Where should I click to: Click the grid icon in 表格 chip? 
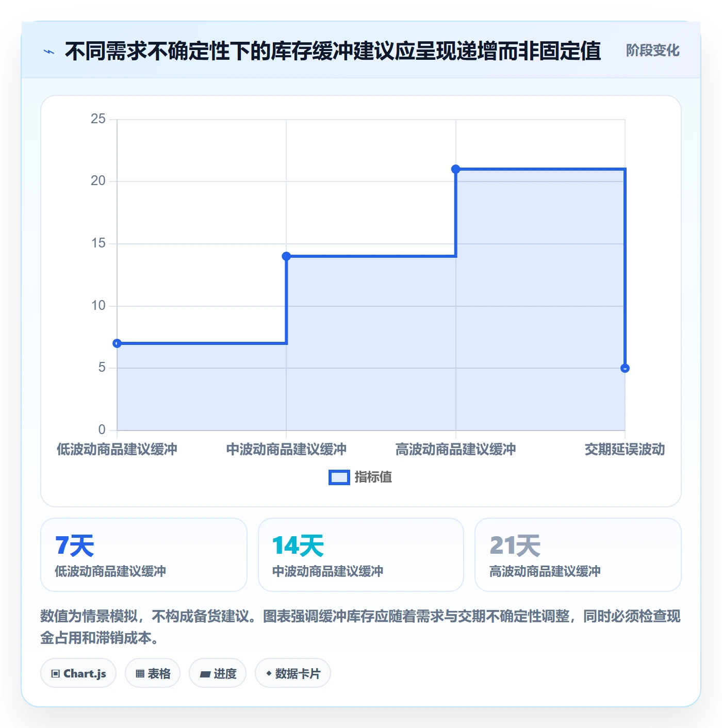(140, 674)
